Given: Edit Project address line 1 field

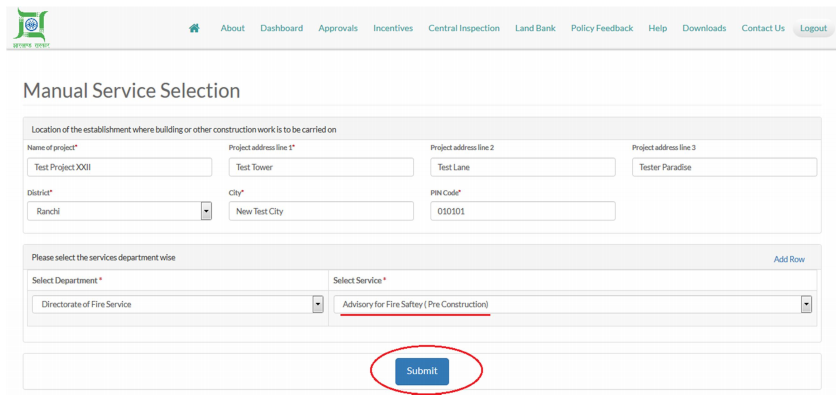Looking at the screenshot, I should tap(321, 167).
